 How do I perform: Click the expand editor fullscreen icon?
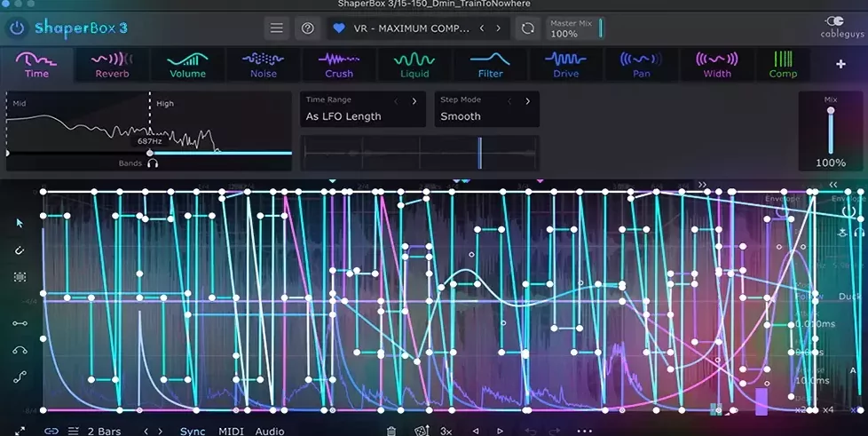click(x=20, y=431)
